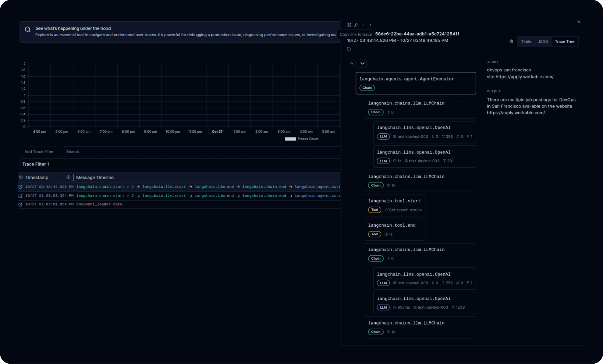Toggle Traces Count legend swatch
Viewport: 603px width, 364px height.
[290, 139]
